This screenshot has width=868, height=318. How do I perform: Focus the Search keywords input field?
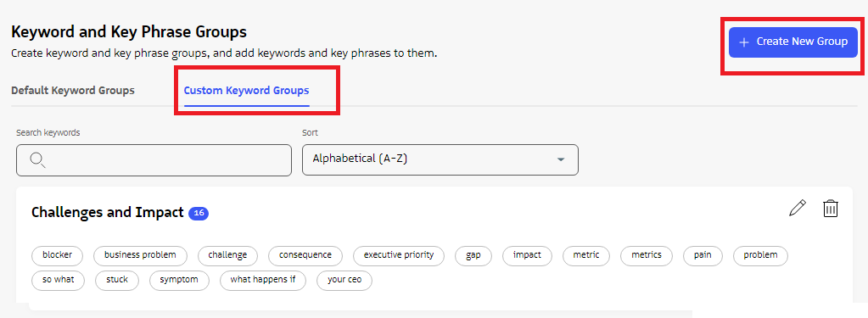coord(154,160)
